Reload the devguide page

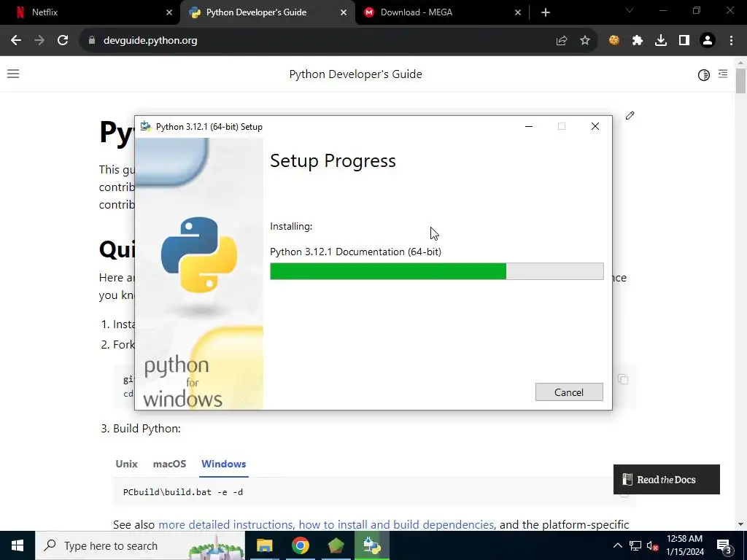(x=63, y=41)
